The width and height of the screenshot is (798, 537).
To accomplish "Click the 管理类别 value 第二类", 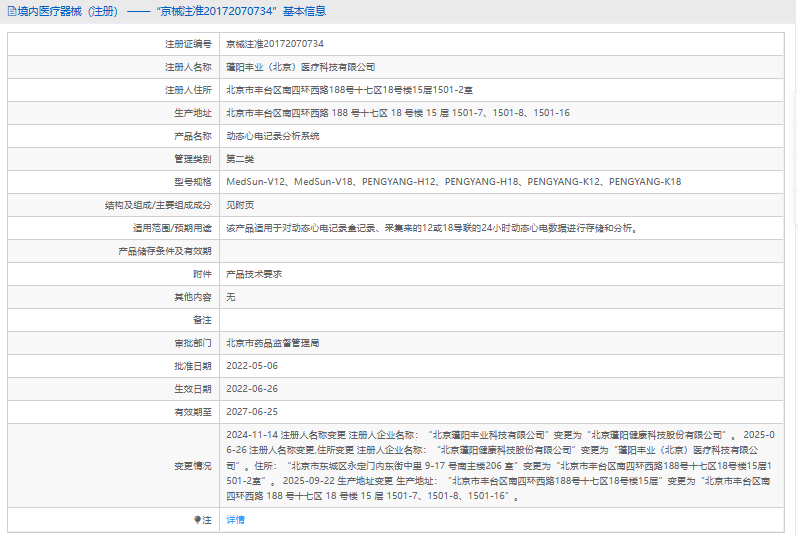I will pos(240,159).
